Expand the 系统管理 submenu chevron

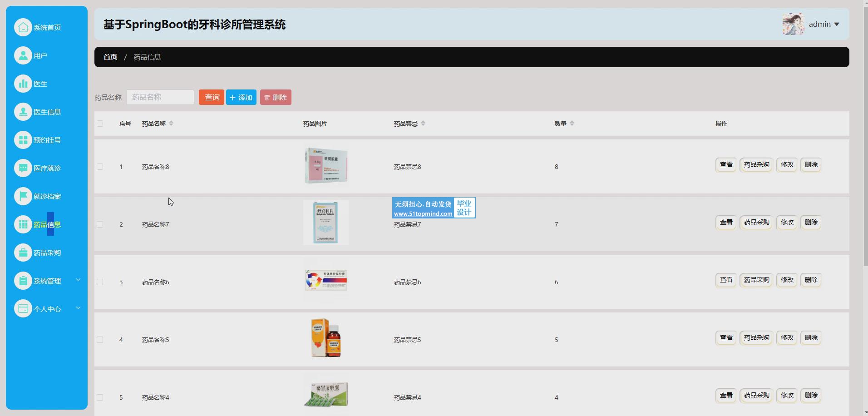[78, 280]
